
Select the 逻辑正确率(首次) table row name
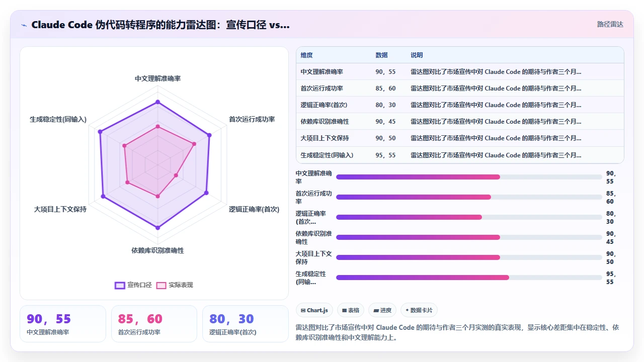[x=324, y=105]
